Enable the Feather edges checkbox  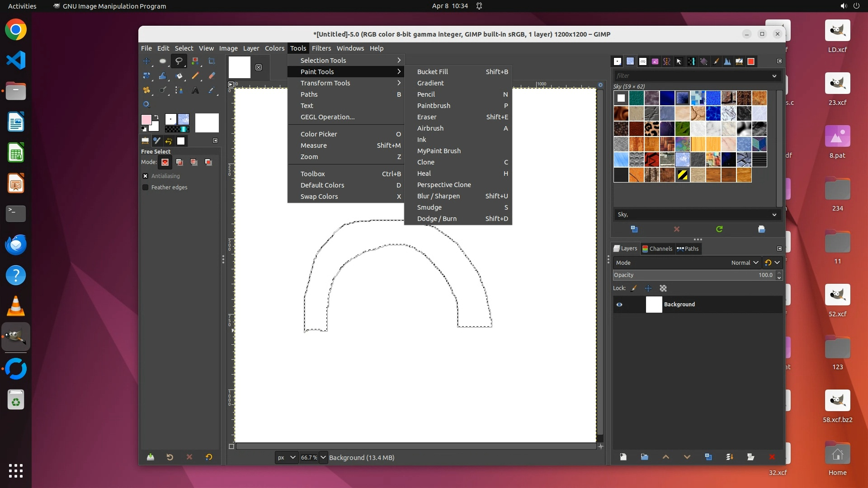(146, 188)
